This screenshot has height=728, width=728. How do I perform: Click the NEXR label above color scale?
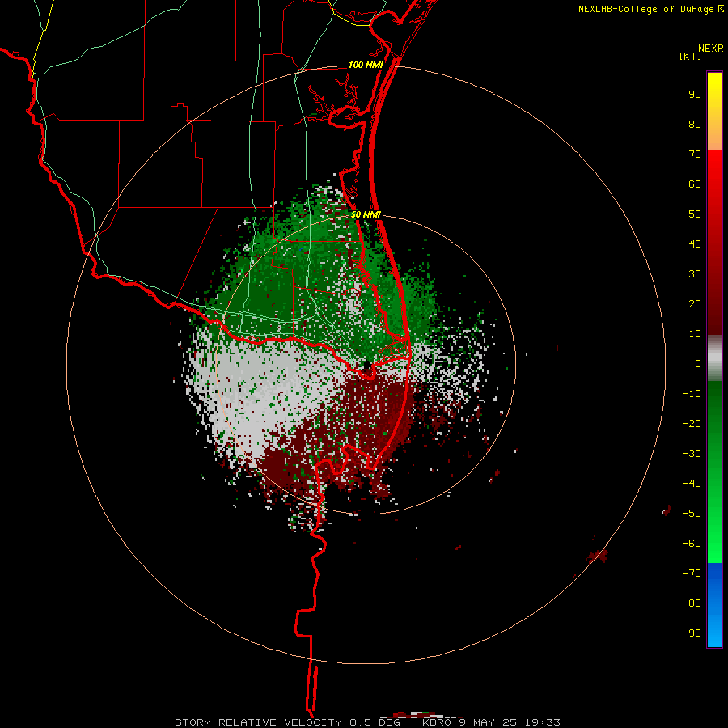pyautogui.click(x=711, y=49)
